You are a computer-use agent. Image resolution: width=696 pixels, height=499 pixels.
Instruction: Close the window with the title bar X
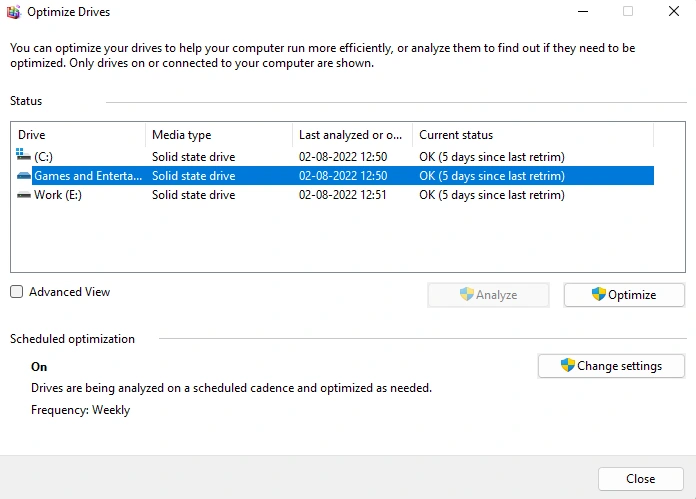pyautogui.click(x=674, y=12)
